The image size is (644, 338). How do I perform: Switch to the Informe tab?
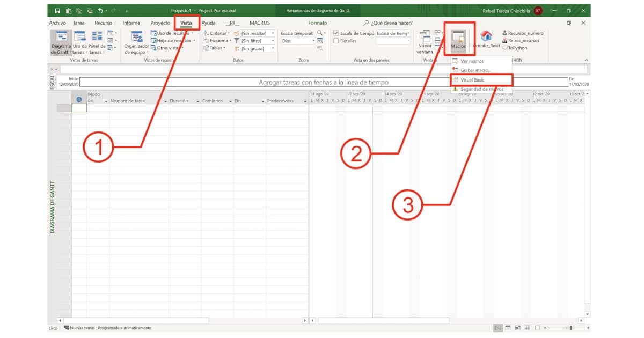[x=131, y=23]
